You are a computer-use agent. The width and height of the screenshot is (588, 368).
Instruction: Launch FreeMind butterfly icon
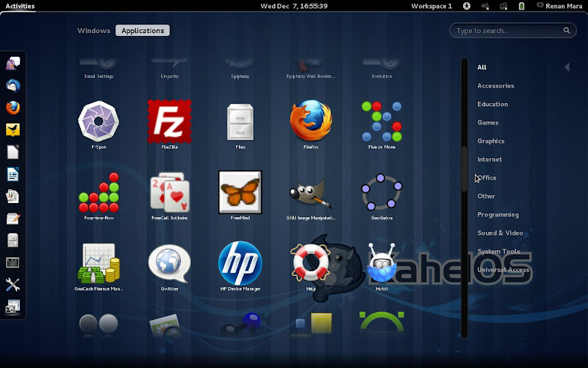click(240, 192)
